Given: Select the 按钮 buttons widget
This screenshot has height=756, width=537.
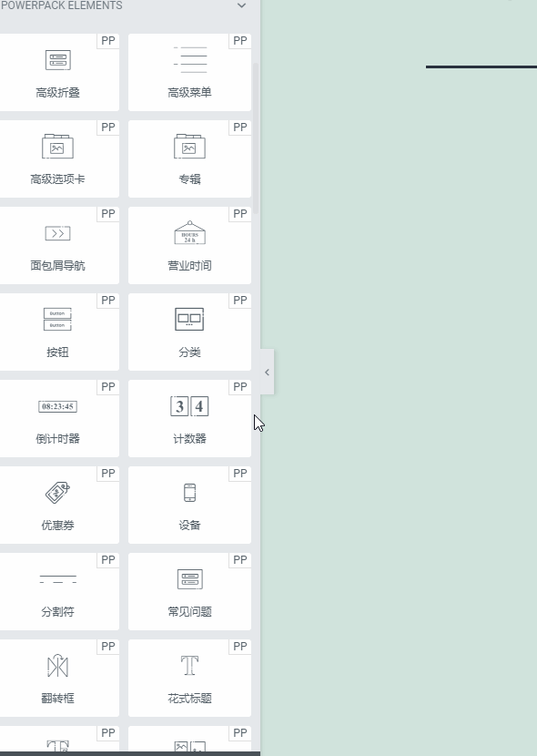Looking at the screenshot, I should (x=57, y=332).
